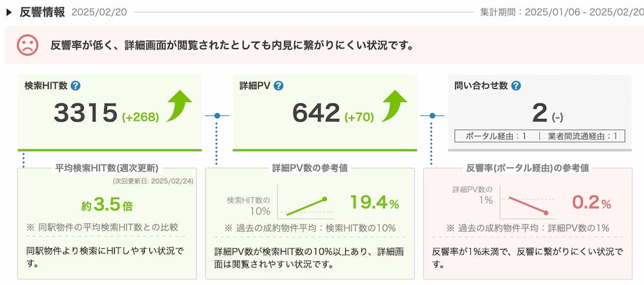Click the 集計期間 date range text
644x285 pixels.
(x=562, y=12)
